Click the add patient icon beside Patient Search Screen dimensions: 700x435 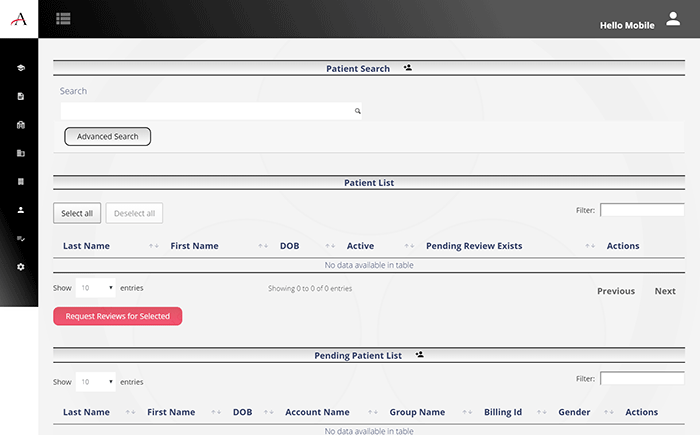[408, 68]
